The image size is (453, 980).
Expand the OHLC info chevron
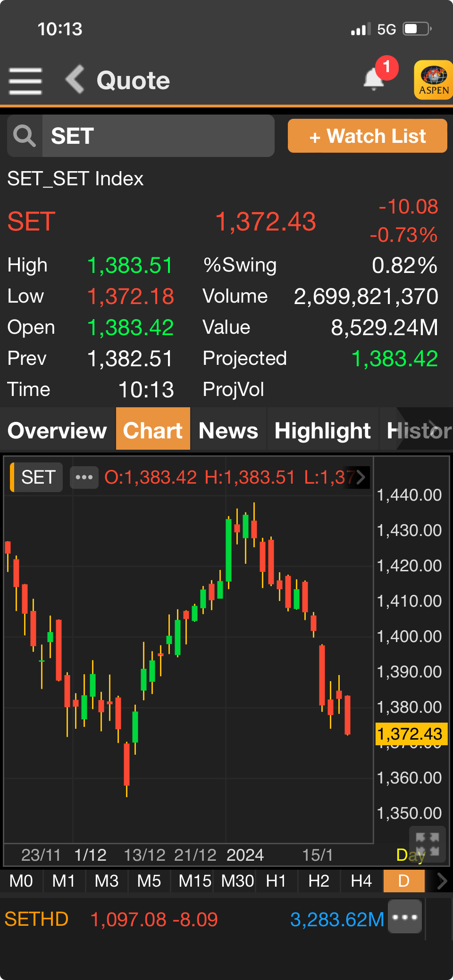[x=361, y=478]
